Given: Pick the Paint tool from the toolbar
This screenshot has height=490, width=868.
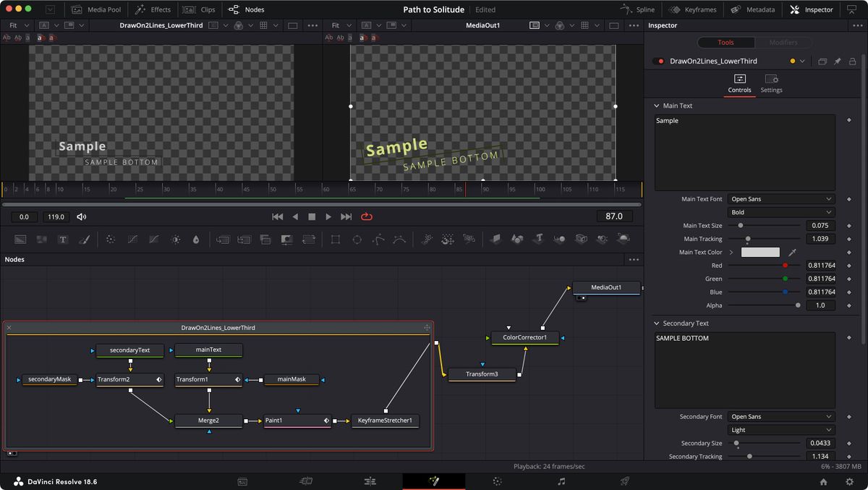Looking at the screenshot, I should 84,240.
